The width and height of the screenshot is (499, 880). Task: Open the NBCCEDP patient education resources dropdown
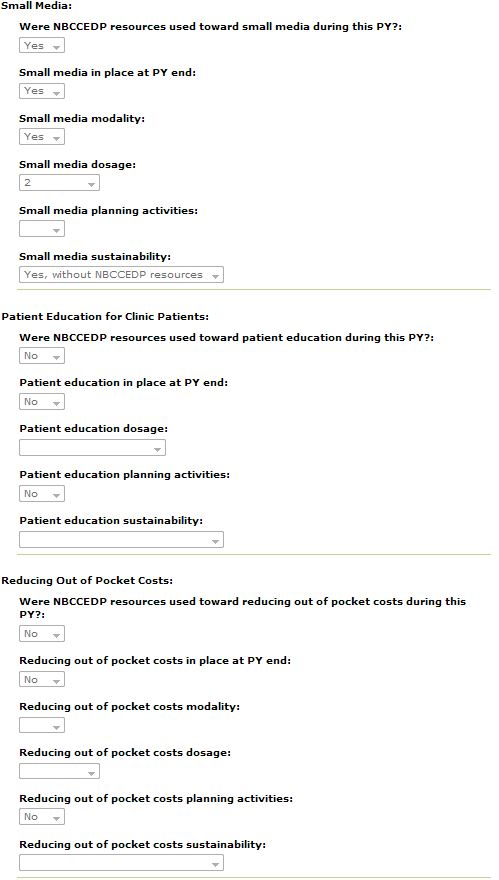(42, 356)
